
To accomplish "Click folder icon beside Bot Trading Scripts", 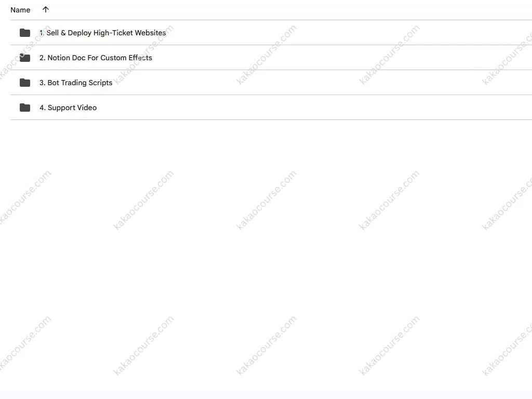I will [x=25, y=83].
